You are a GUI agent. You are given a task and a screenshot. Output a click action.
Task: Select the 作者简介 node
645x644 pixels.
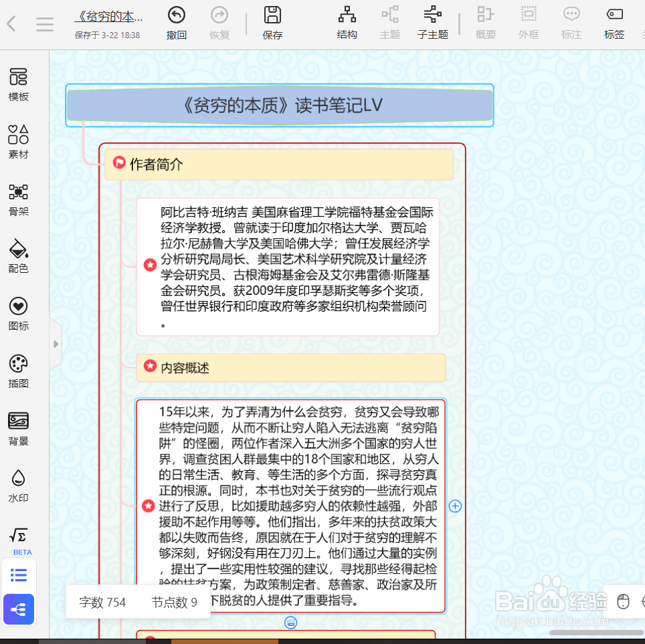pos(279,165)
